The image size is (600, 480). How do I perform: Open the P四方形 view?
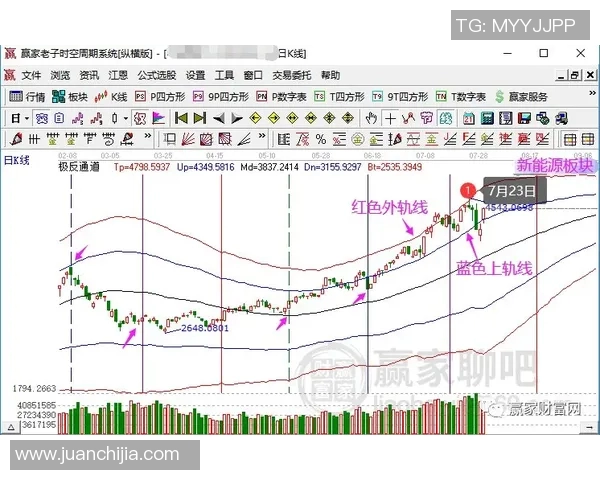(x=160, y=97)
